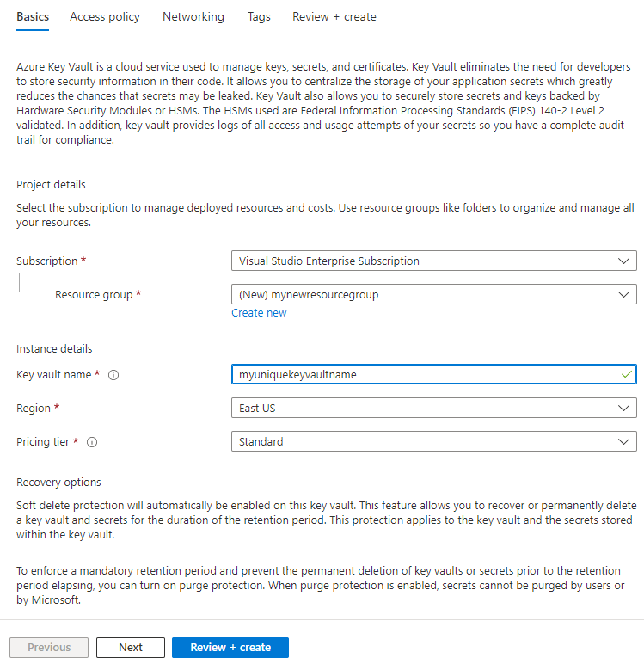Image resolution: width=644 pixels, height=664 pixels.
Task: Click the Create new resource group link
Action: 259,313
